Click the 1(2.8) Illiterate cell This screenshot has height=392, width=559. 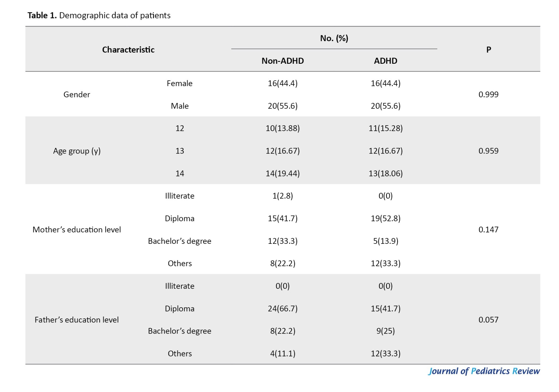click(x=283, y=196)
